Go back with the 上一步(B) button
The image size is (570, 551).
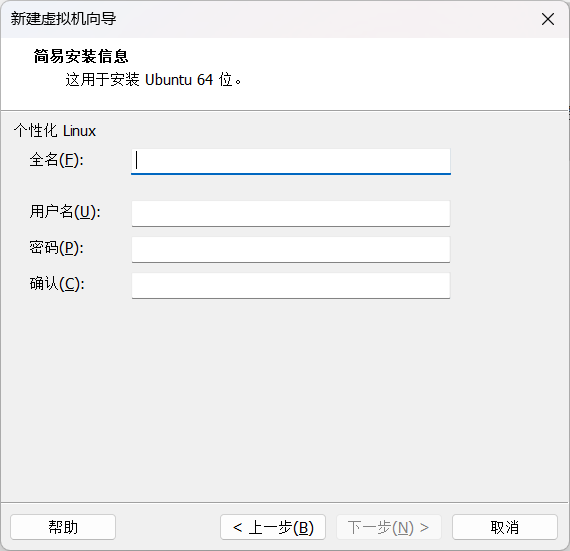point(273,527)
